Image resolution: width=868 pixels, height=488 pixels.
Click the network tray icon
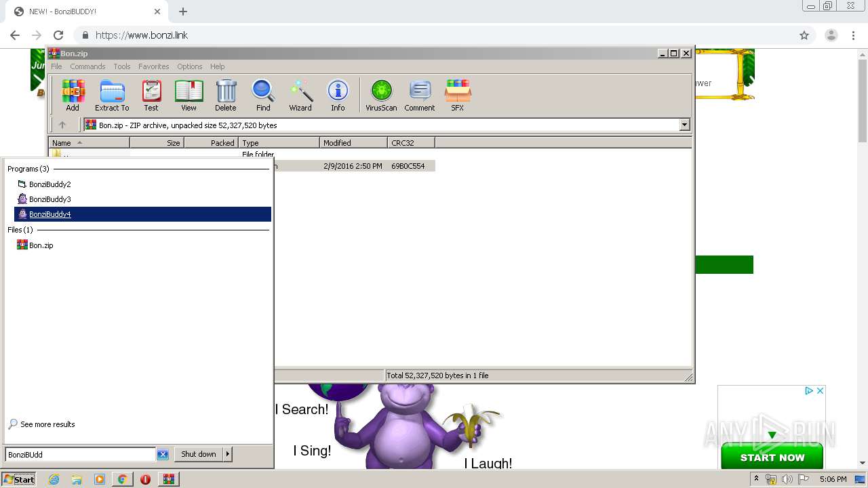[x=772, y=479]
